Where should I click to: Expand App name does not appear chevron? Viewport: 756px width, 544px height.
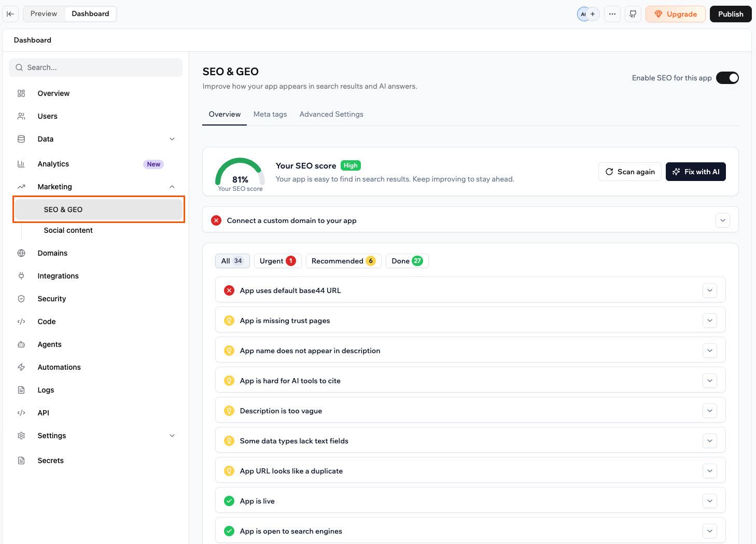pyautogui.click(x=710, y=351)
